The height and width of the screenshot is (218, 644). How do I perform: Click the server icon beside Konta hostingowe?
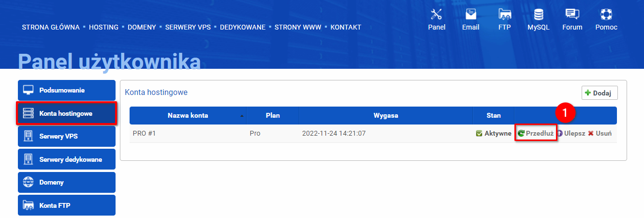(29, 114)
